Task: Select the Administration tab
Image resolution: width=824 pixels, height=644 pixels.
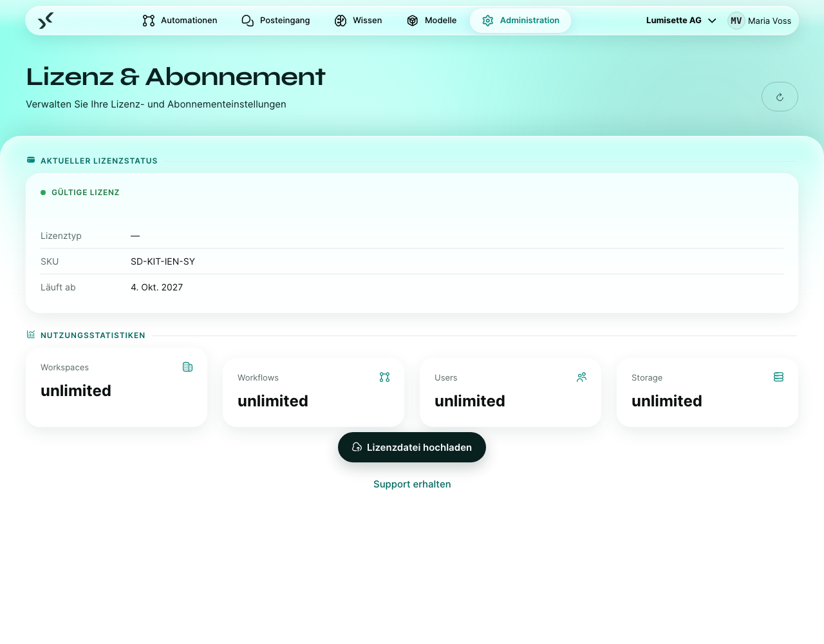Action: pyautogui.click(x=520, y=21)
